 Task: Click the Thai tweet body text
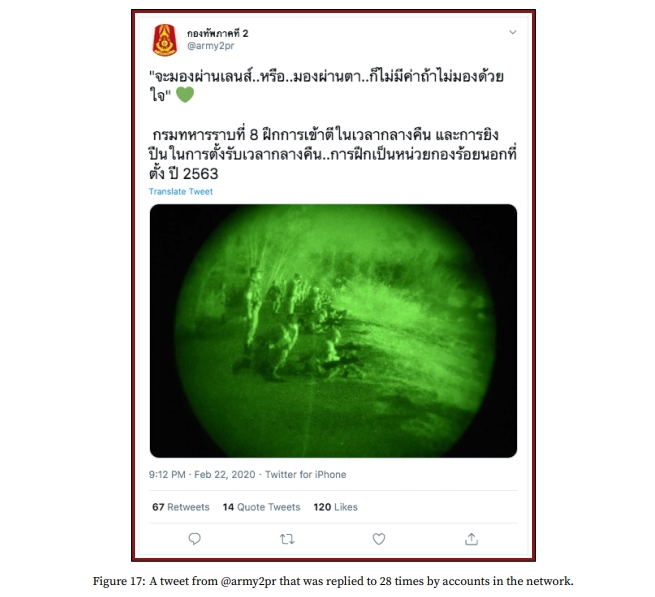pyautogui.click(x=333, y=125)
